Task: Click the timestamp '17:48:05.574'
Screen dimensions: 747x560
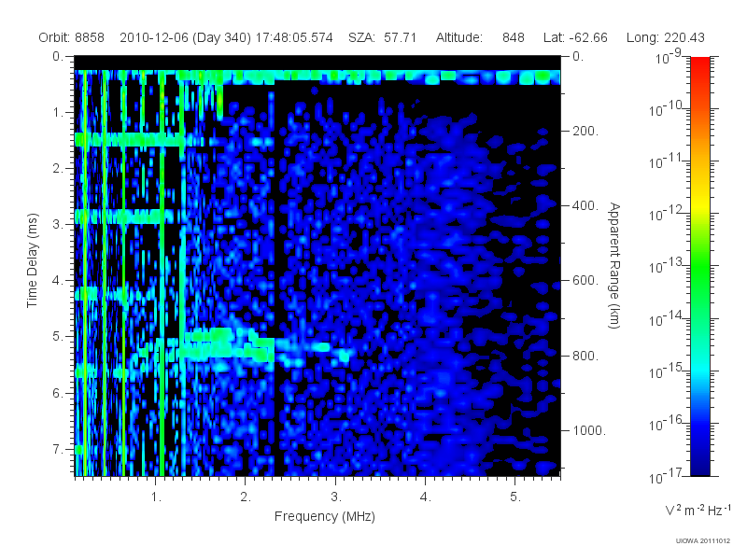Action: point(294,37)
